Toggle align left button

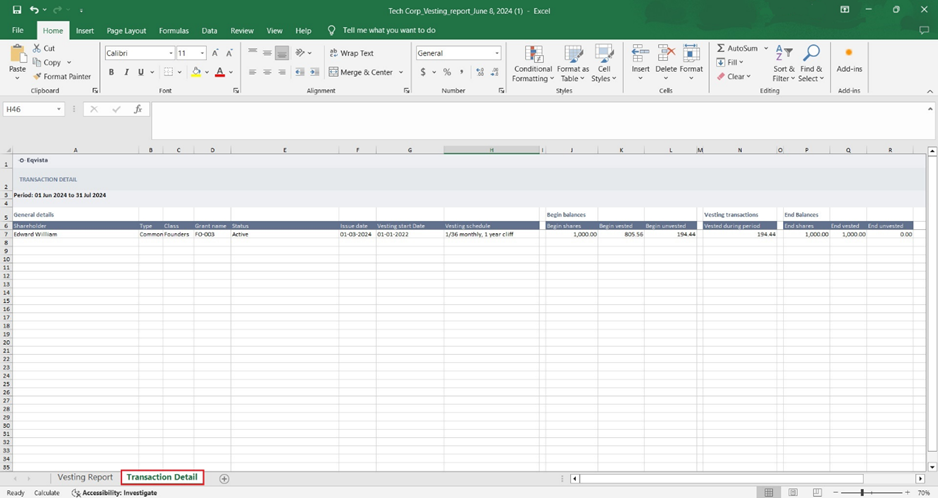(252, 72)
